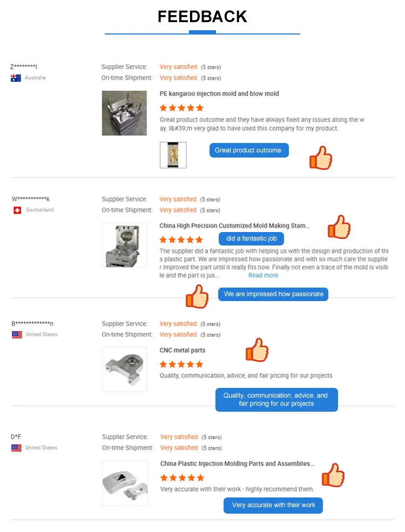Image resolution: width=405 pixels, height=532 pixels.
Task: Open the small review photo attachment thumbnail
Action: (x=173, y=155)
